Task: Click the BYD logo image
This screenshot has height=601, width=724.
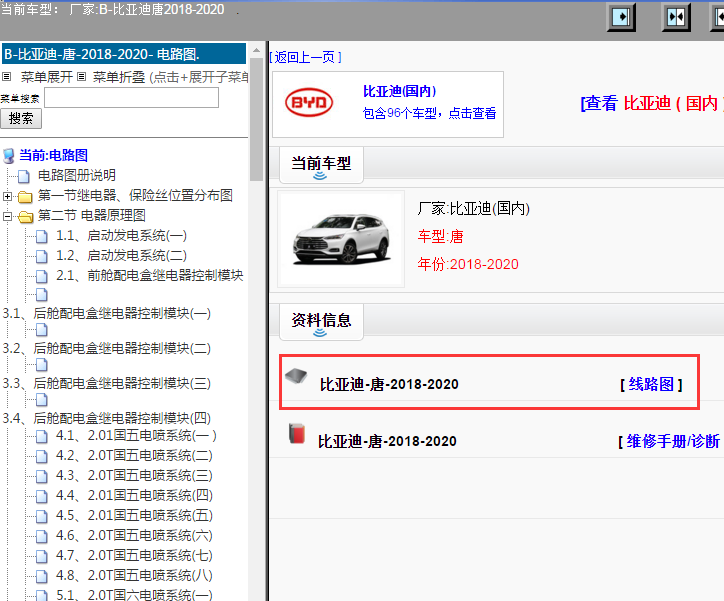Action: tap(309, 102)
